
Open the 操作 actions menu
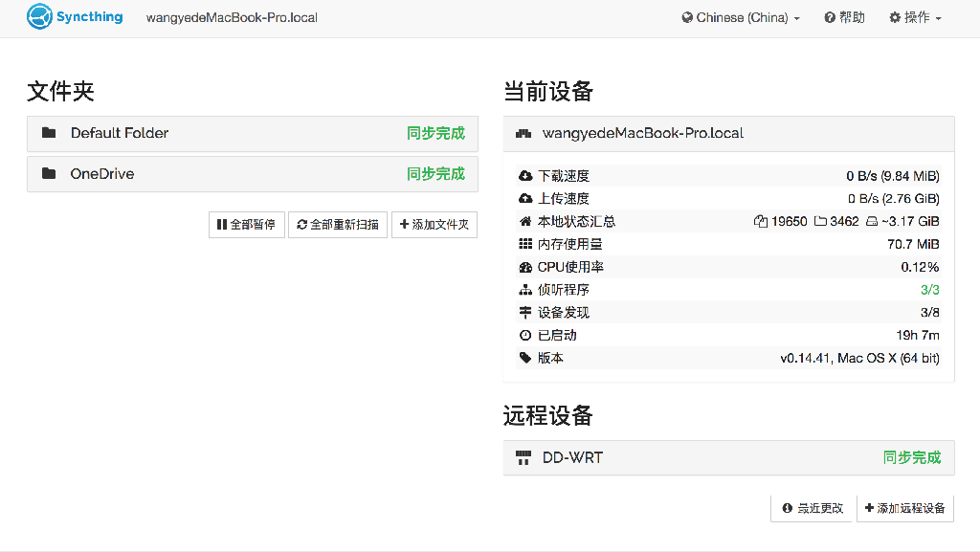click(x=916, y=17)
